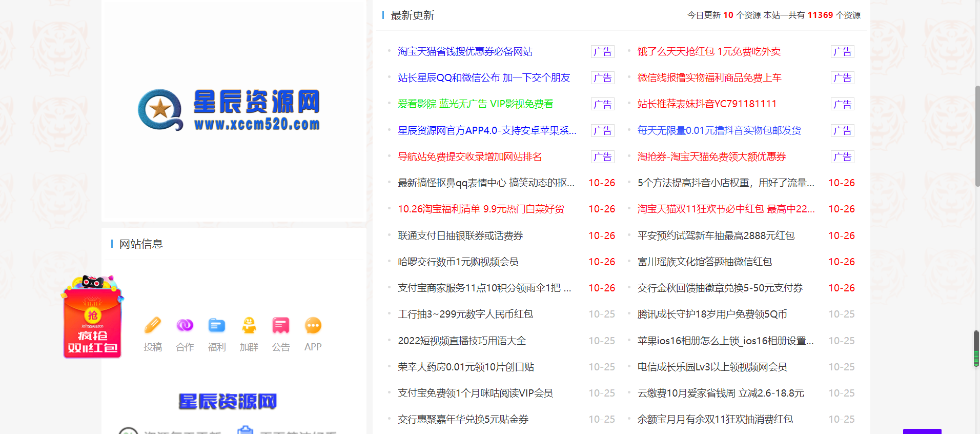980x434 pixels.
Task: Open post 交行惠聚嘉年华兑换5元贴金券
Action: pos(463,419)
